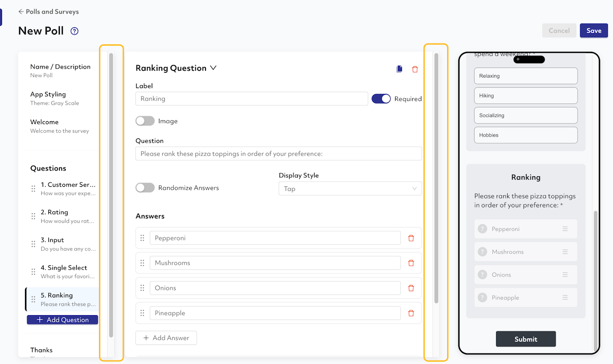This screenshot has height=364, width=613.
Task: Switch on Randomize Answers
Action: pyautogui.click(x=145, y=188)
